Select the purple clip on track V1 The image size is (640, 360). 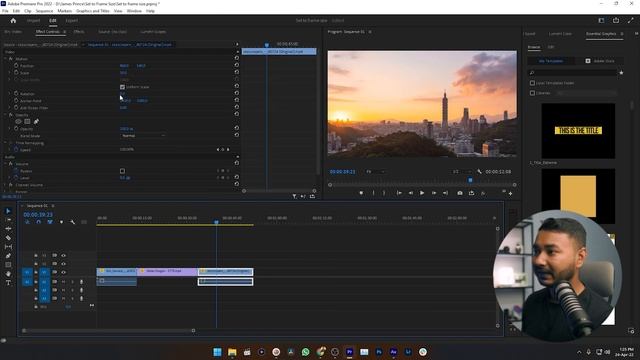pos(167,271)
